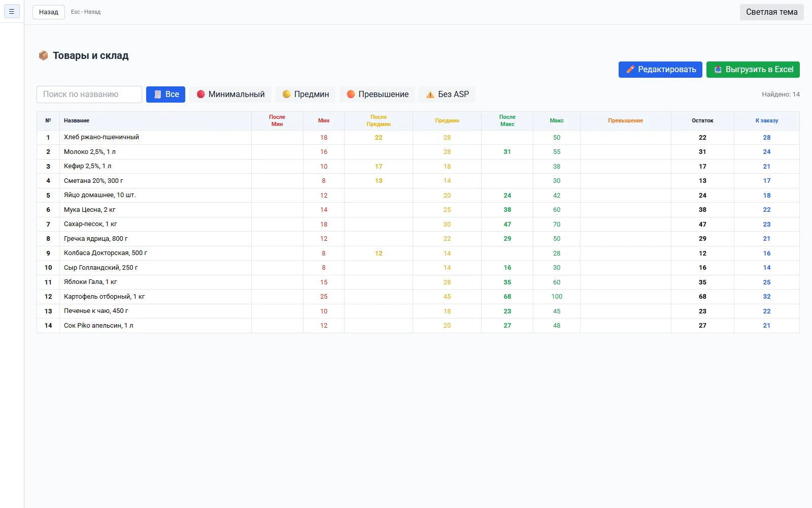Click the Превышение column header
The image size is (812, 508).
point(626,121)
